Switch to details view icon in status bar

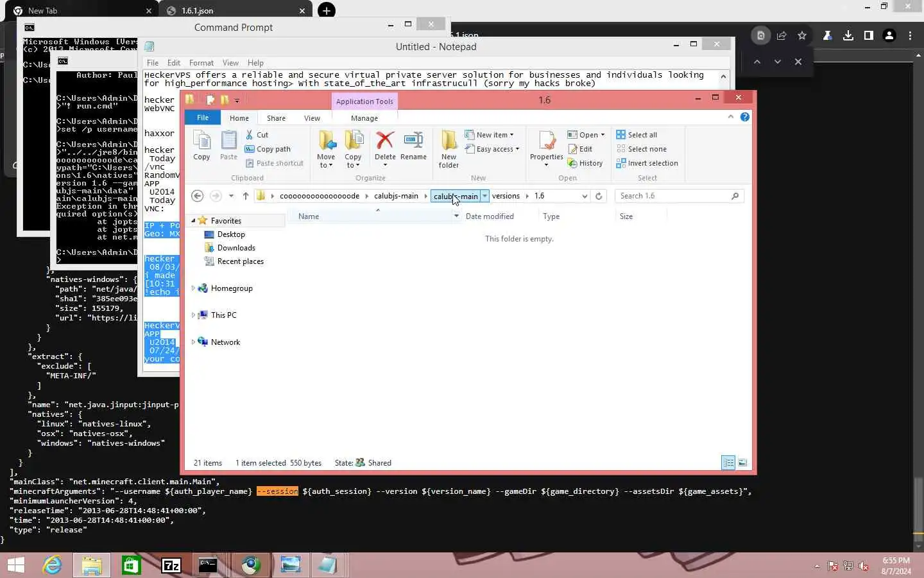[728, 462]
